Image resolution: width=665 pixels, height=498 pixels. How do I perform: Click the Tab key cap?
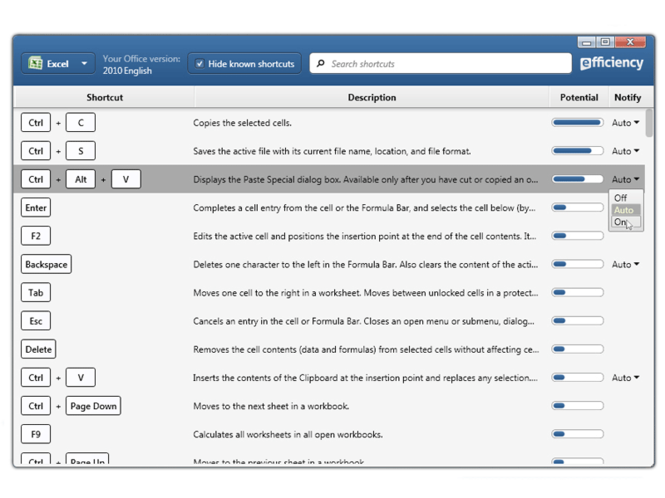coord(36,293)
